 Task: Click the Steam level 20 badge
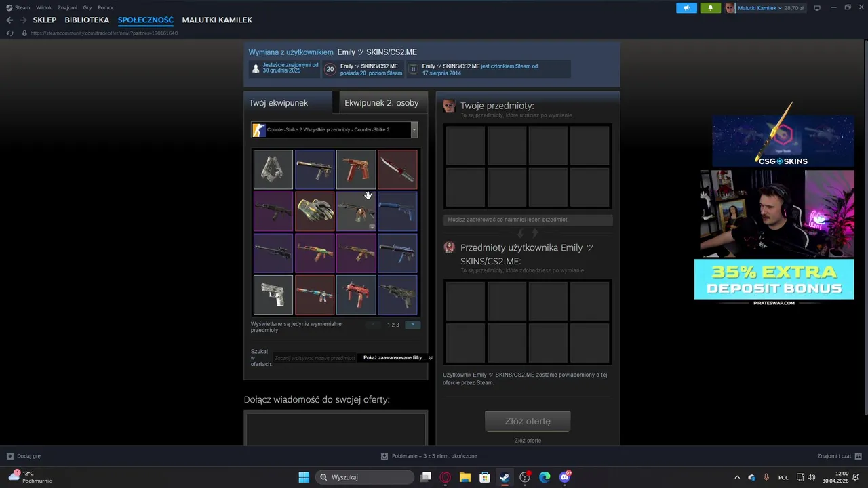click(x=330, y=69)
